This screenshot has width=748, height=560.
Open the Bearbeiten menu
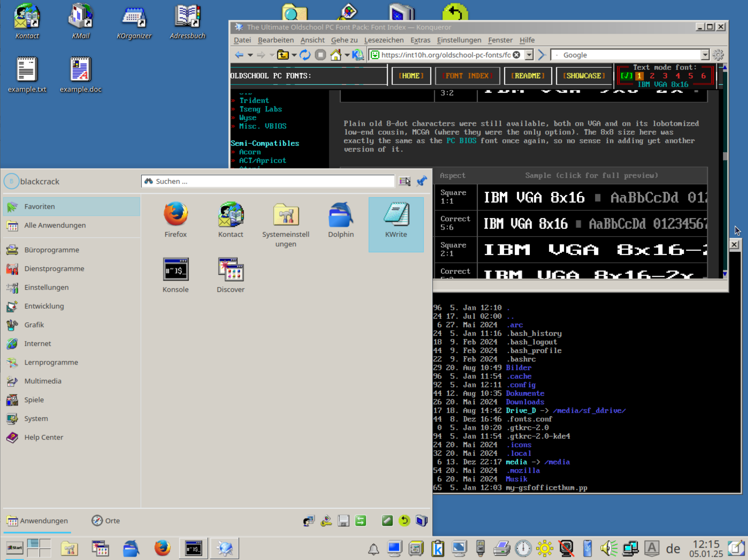[276, 40]
